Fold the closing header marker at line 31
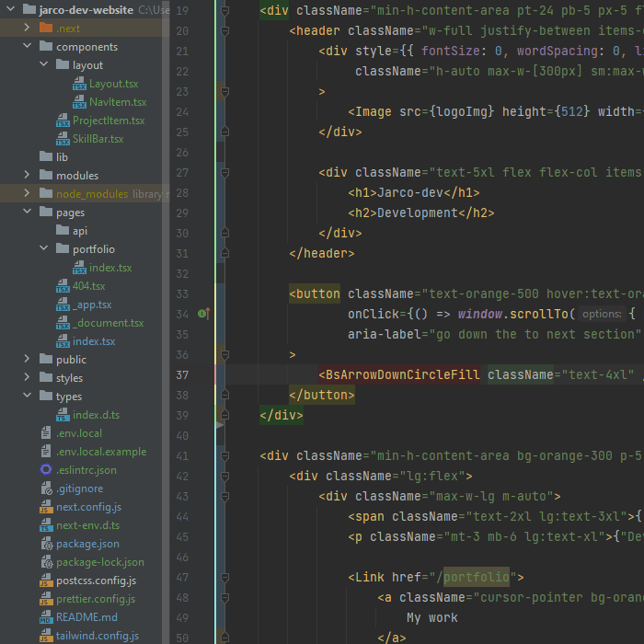The height and width of the screenshot is (644, 644). tap(225, 253)
